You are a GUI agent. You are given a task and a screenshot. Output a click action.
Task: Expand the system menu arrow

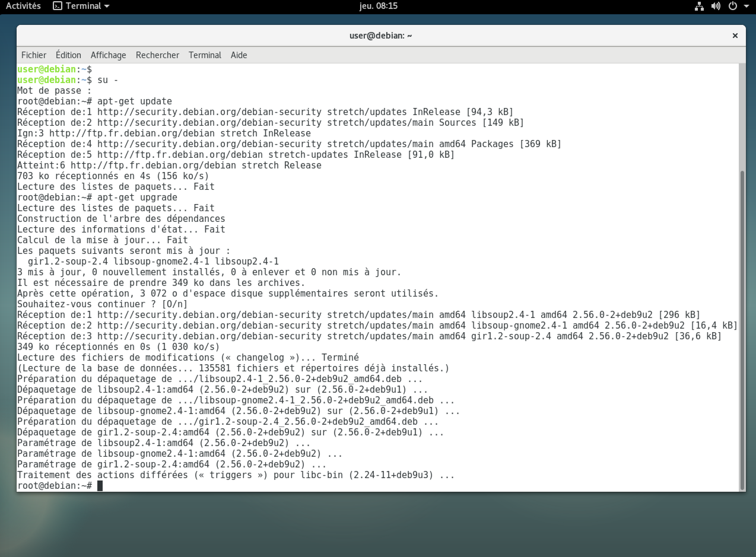[746, 6]
